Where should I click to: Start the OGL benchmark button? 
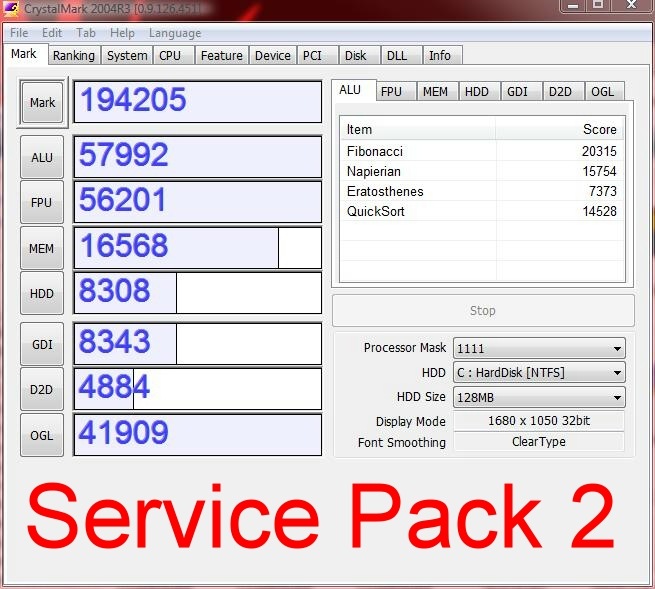coord(42,434)
